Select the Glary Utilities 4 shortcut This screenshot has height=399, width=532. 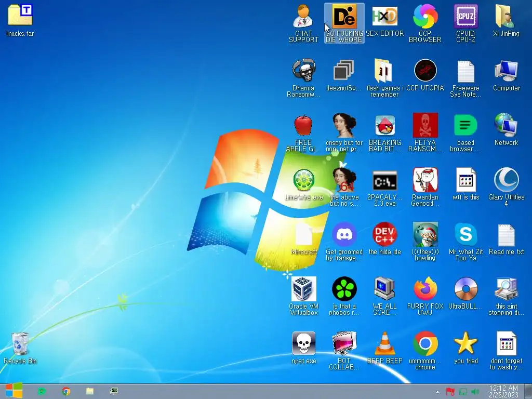click(x=506, y=180)
